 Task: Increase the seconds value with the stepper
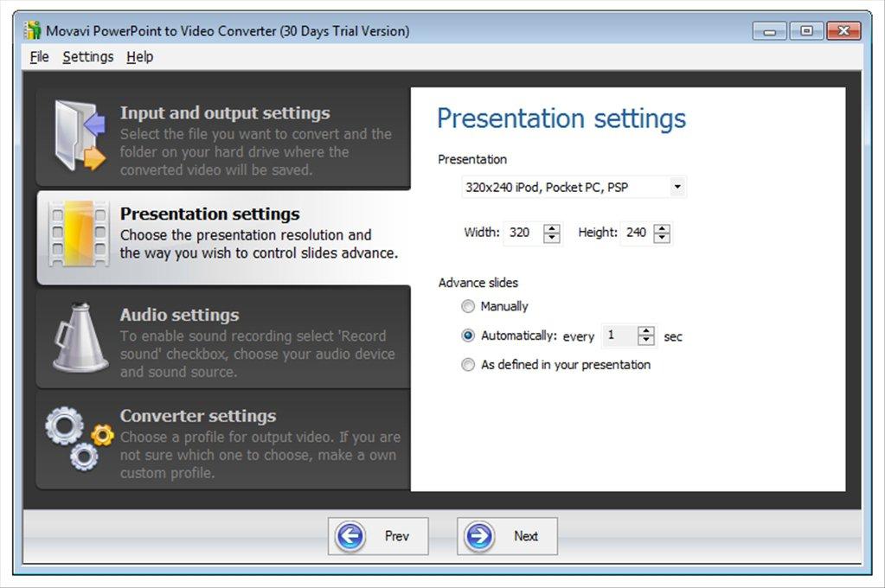point(645,332)
